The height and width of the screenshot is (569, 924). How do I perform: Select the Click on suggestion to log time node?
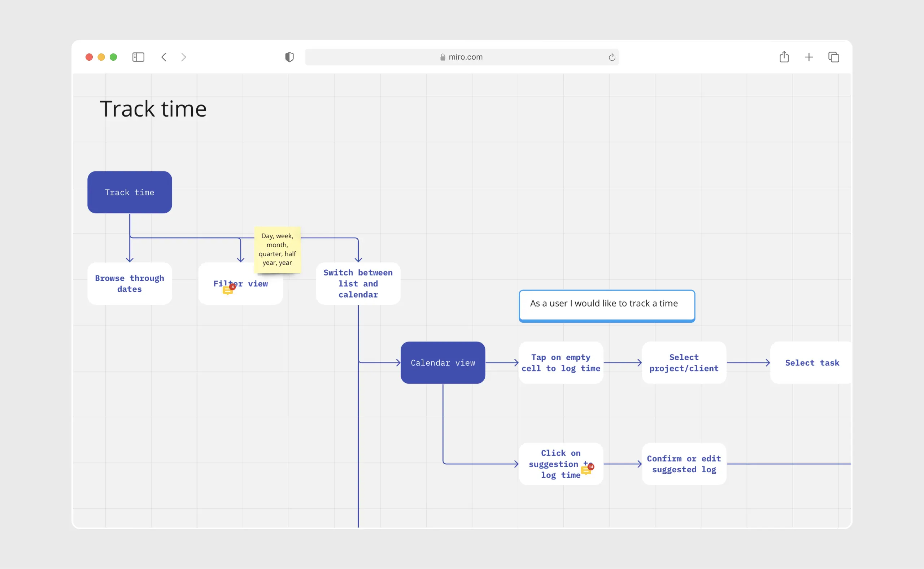(x=561, y=464)
